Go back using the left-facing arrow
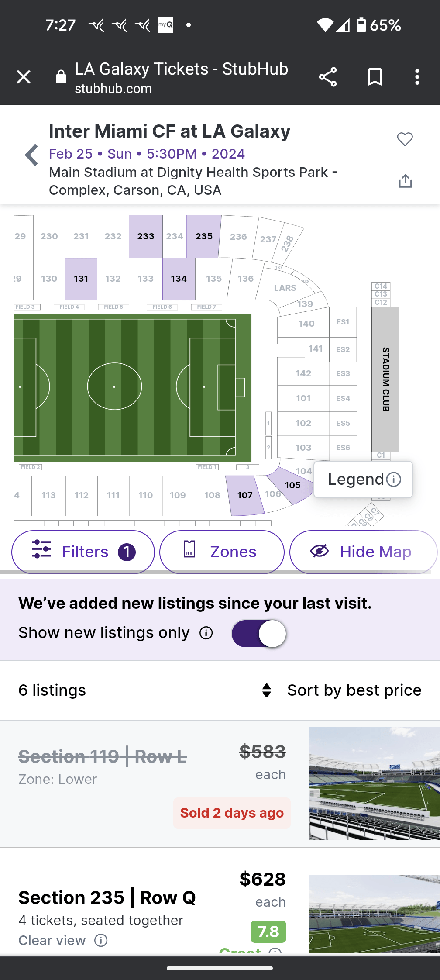This screenshot has width=440, height=980. point(31,155)
